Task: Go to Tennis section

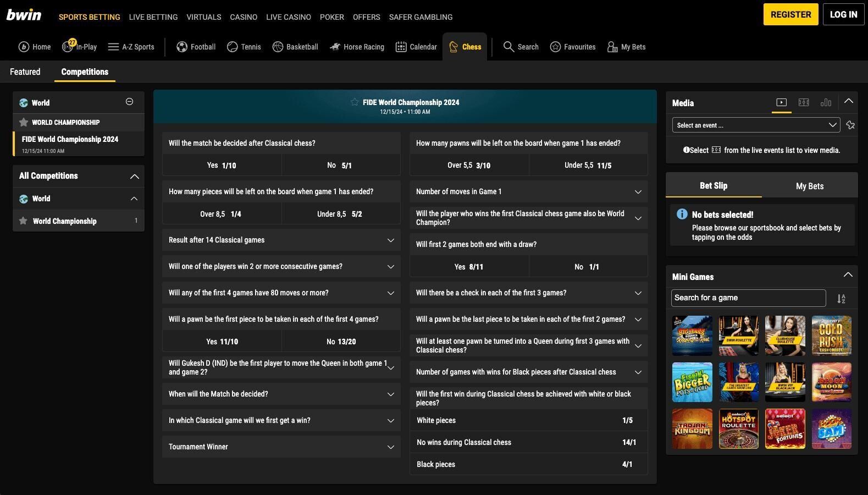Action: pyautogui.click(x=244, y=47)
